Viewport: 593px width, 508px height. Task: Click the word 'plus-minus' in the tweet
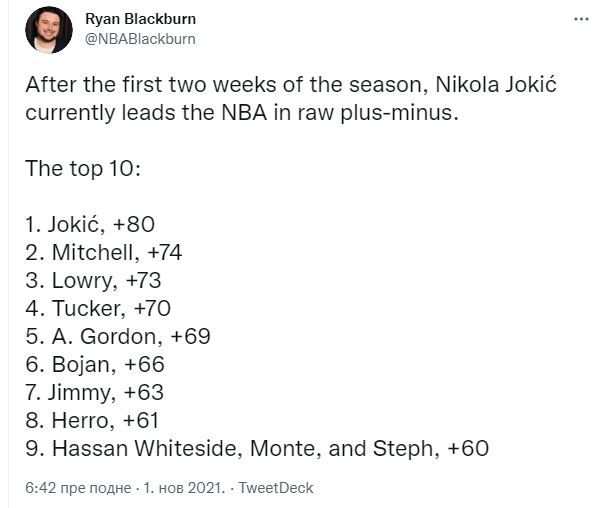399,113
